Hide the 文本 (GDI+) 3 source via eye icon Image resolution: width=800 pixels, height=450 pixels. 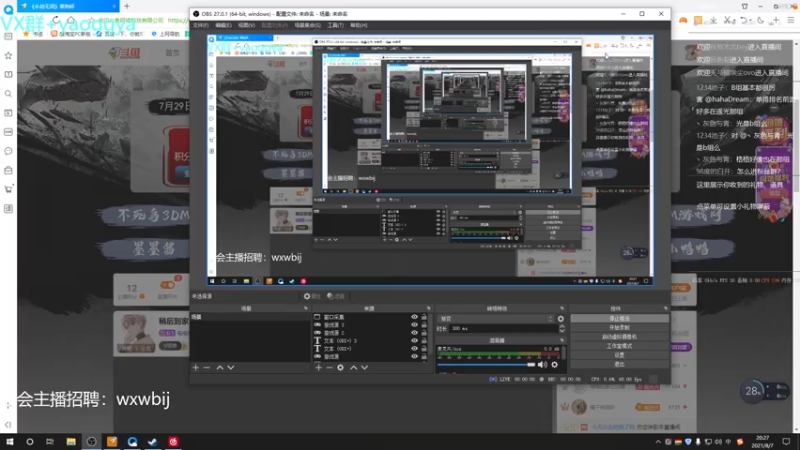tap(414, 340)
